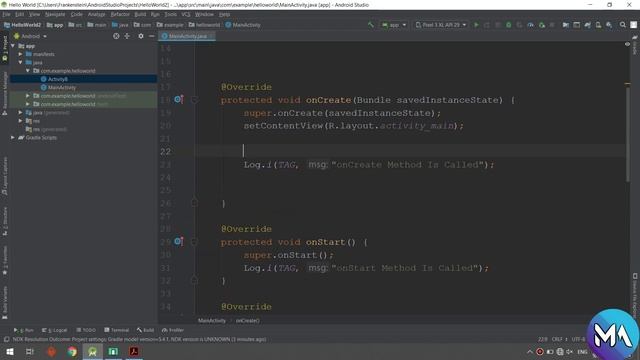Click the Sync Project with Gradle icon
This screenshot has width=640, height=360.
[x=587, y=25]
